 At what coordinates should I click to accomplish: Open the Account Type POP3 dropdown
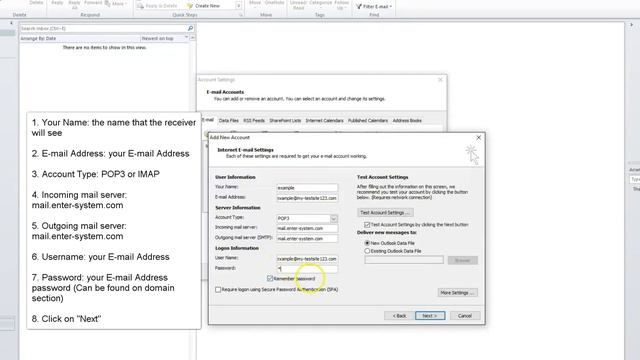333,218
